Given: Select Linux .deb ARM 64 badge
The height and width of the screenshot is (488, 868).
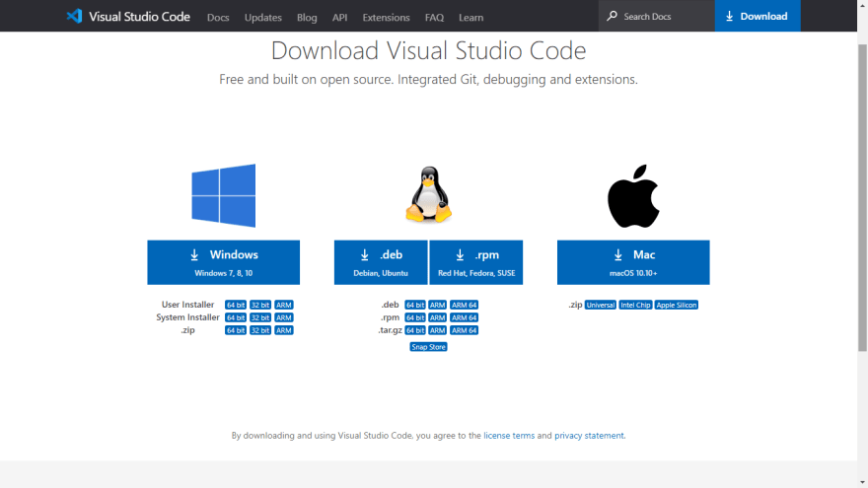Looking at the screenshot, I should (x=464, y=305).
